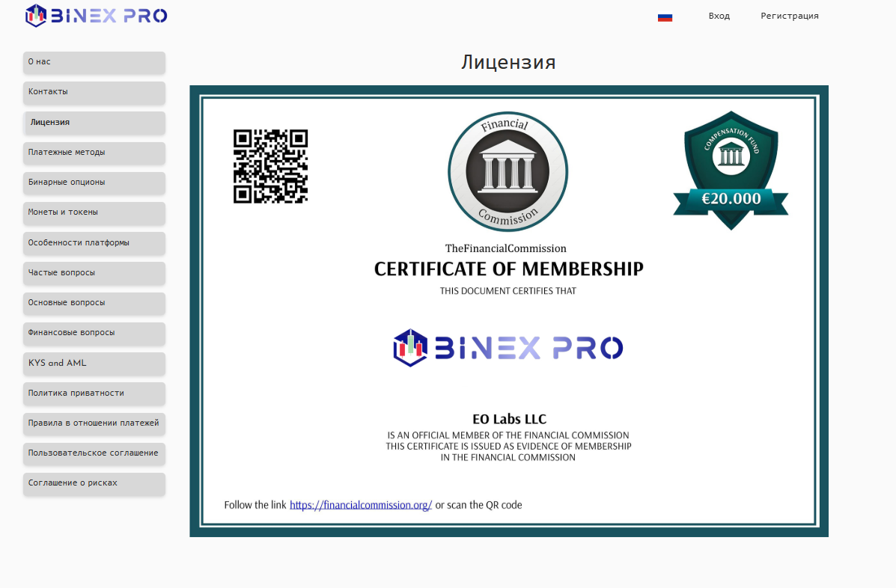Go to Монеты и токены
This screenshot has height=588, width=896.
pos(94,213)
